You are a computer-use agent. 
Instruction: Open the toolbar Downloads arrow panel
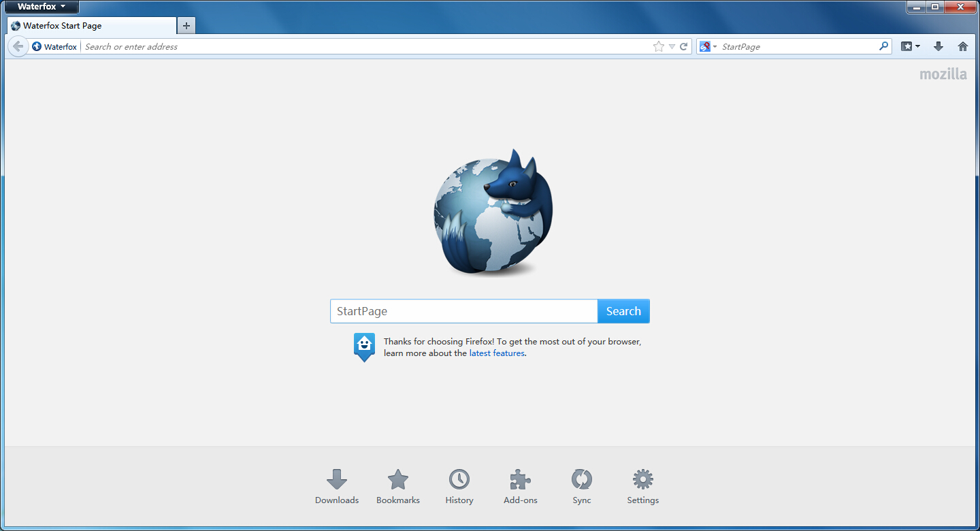point(938,46)
